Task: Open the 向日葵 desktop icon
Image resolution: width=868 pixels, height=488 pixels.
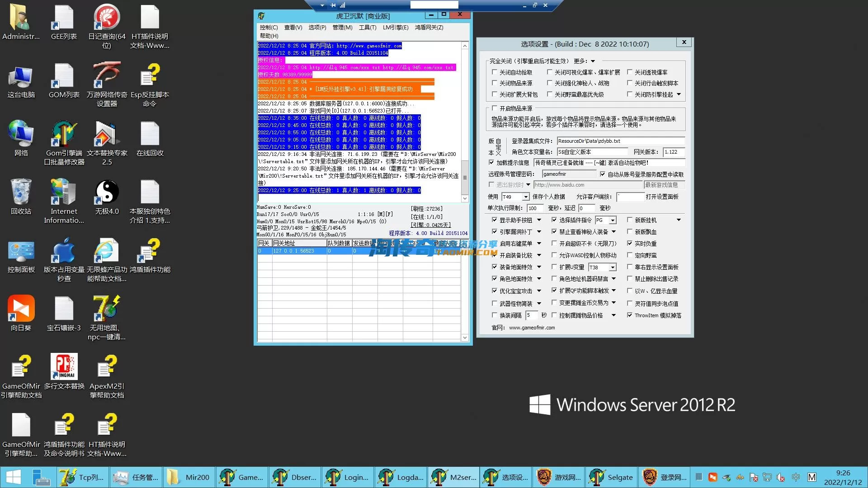Action: (21, 309)
